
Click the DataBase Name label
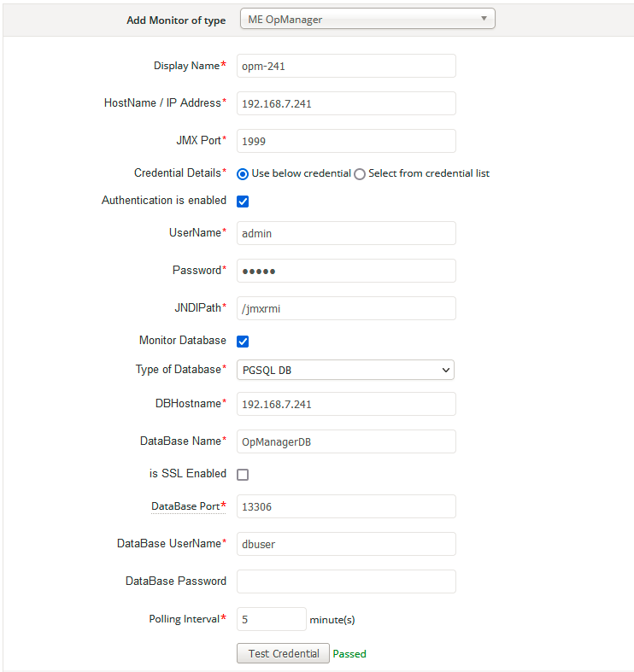coord(183,441)
